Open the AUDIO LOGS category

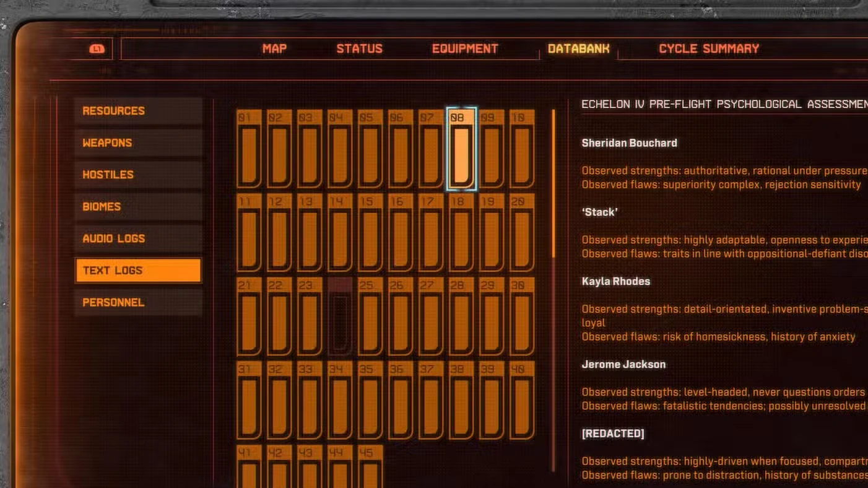139,238
